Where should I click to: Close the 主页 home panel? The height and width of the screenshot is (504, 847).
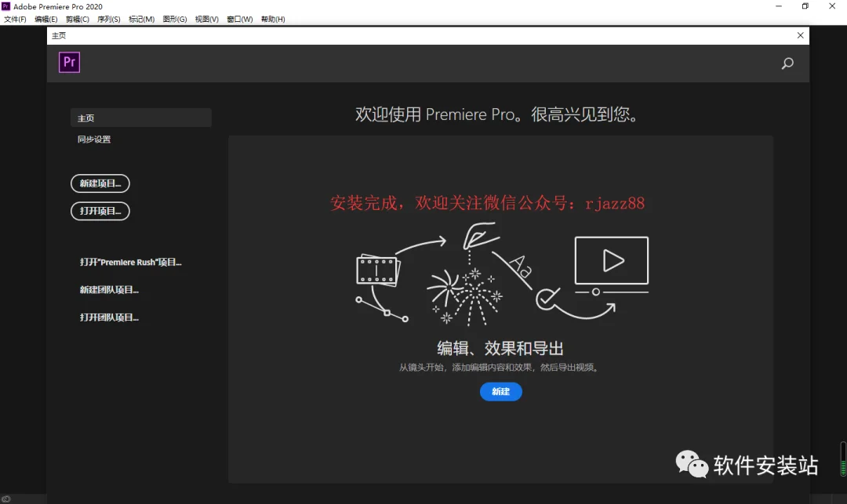tap(800, 35)
